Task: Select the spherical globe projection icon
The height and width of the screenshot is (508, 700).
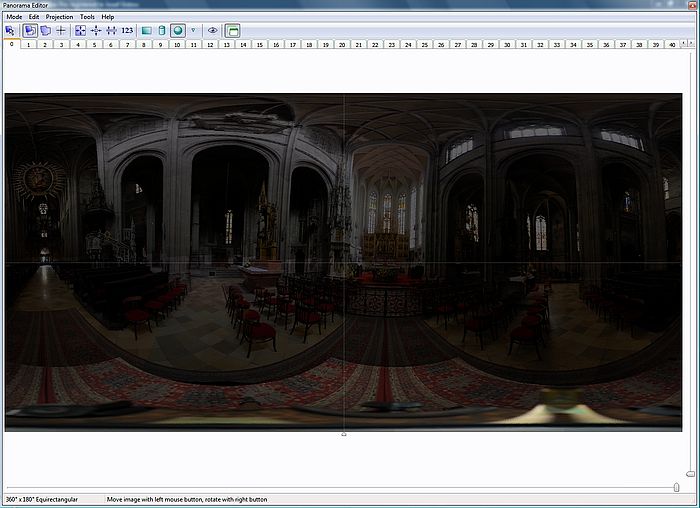Action: 177,31
